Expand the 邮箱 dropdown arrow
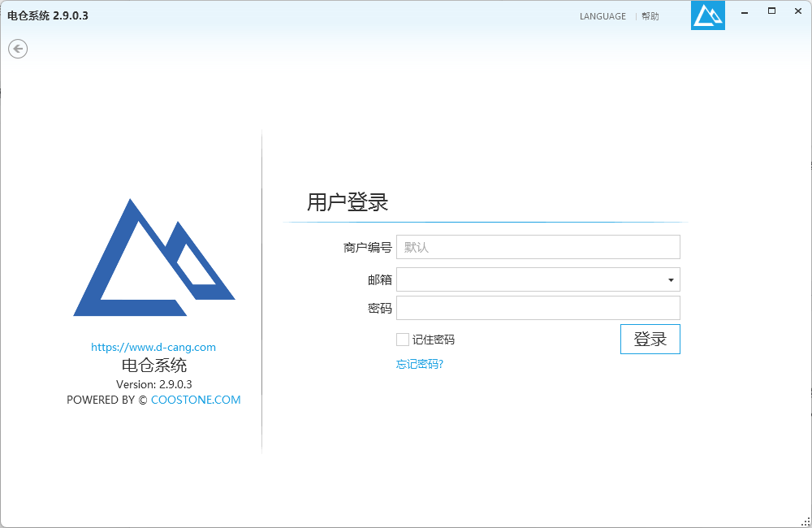This screenshot has width=812, height=528. click(x=671, y=279)
